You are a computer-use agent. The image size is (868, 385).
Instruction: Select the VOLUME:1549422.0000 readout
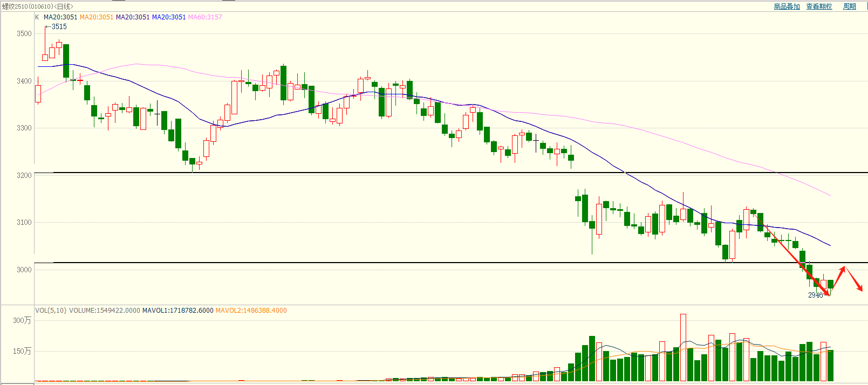point(105,311)
